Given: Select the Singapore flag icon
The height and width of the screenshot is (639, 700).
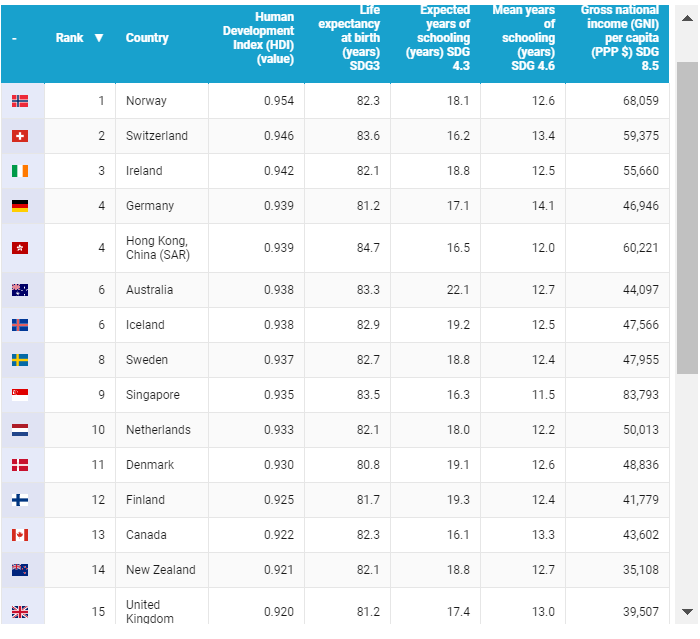Looking at the screenshot, I should (20, 395).
